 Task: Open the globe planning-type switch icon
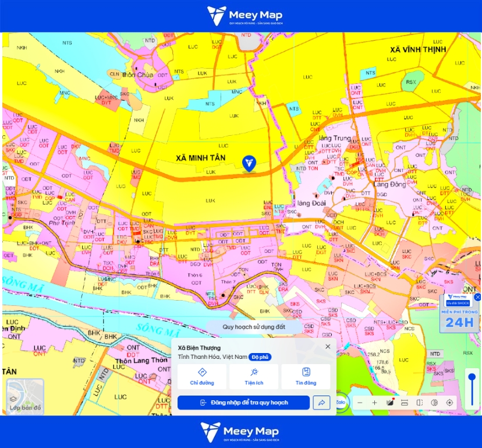coord(434,403)
